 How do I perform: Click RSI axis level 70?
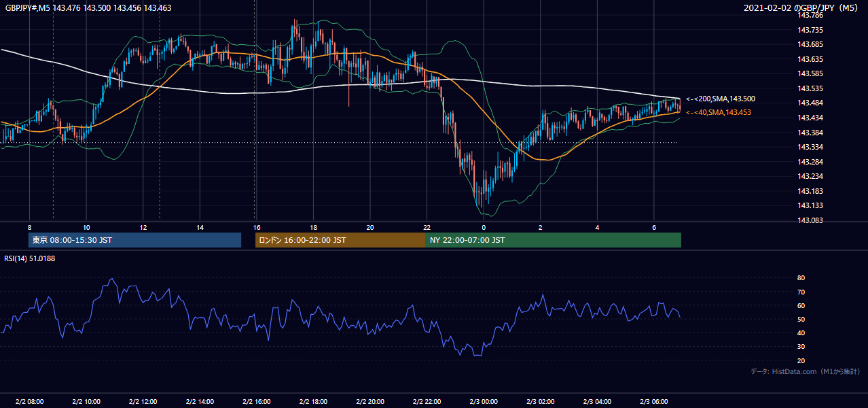tap(801, 292)
